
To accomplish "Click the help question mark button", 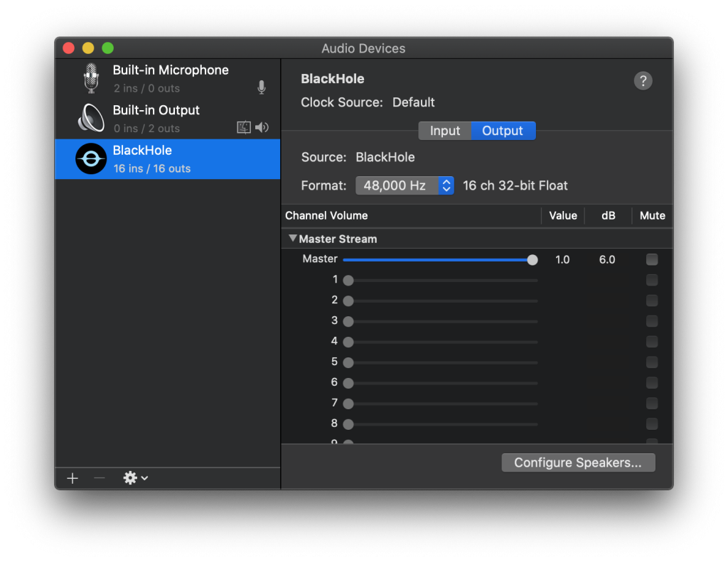I will pyautogui.click(x=643, y=81).
